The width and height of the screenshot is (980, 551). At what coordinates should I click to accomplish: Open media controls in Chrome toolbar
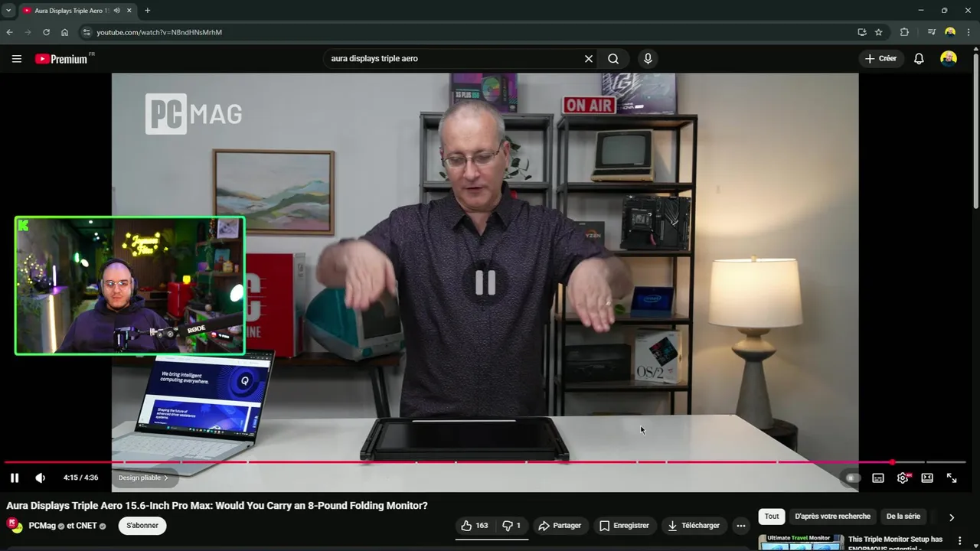931,32
